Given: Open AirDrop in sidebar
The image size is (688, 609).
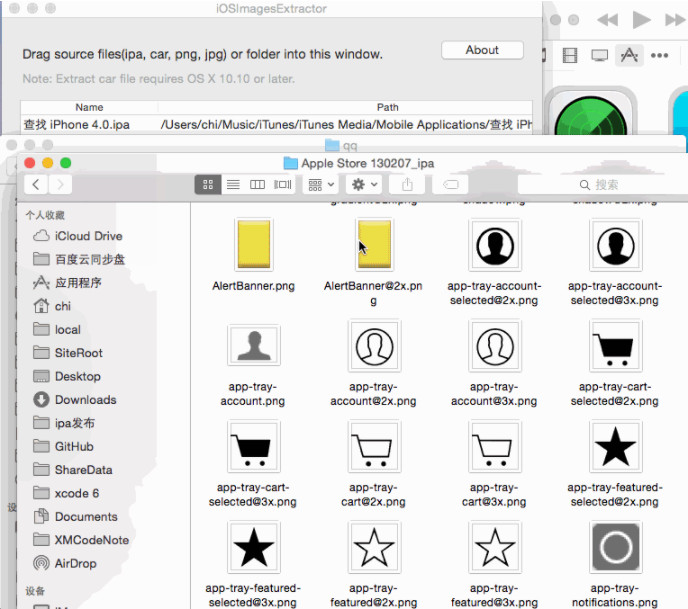Looking at the screenshot, I should point(65,563).
